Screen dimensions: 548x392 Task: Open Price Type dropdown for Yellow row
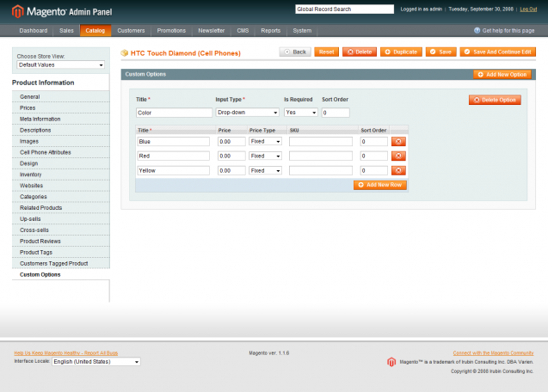point(265,170)
